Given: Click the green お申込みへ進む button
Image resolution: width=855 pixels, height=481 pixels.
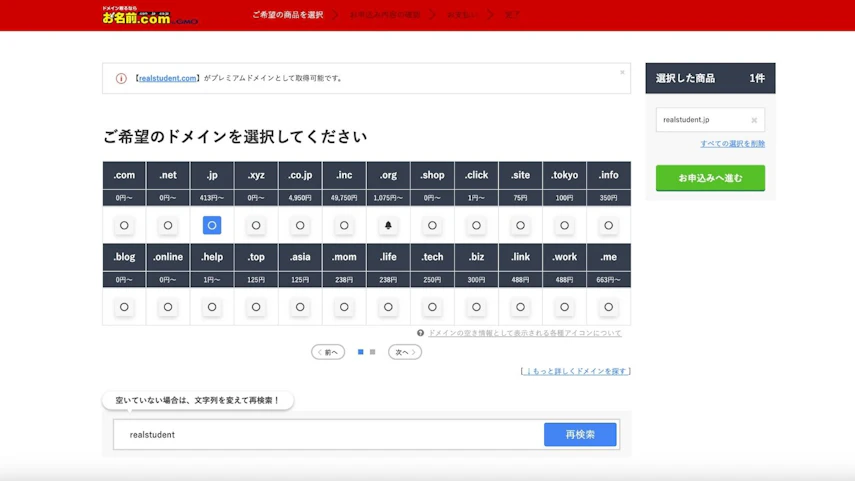Looking at the screenshot, I should tap(710, 178).
